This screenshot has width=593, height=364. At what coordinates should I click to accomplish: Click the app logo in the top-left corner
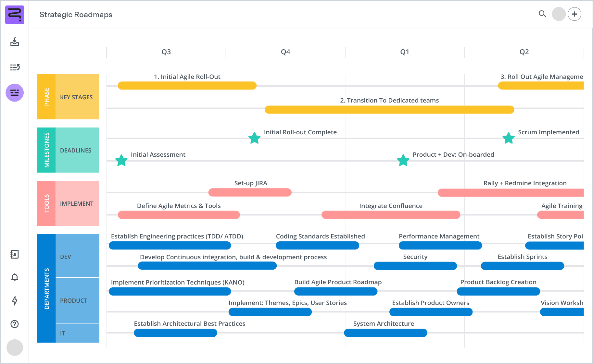click(15, 15)
